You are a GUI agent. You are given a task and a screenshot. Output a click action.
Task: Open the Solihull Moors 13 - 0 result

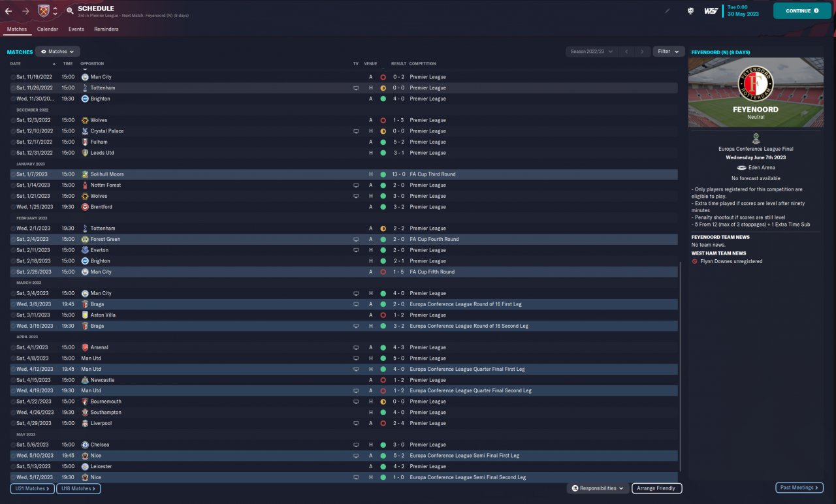coord(398,174)
